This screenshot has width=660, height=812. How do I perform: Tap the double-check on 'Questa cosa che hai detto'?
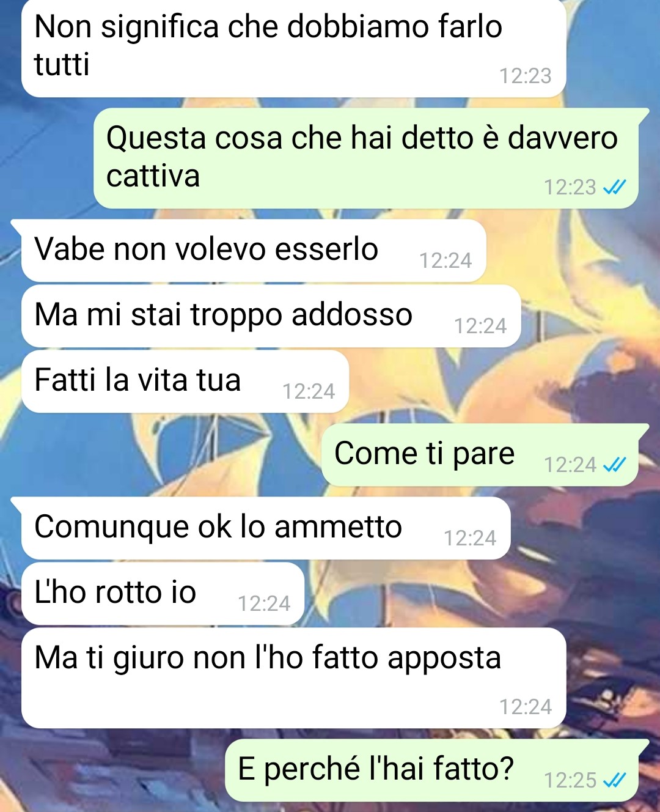tap(614, 187)
